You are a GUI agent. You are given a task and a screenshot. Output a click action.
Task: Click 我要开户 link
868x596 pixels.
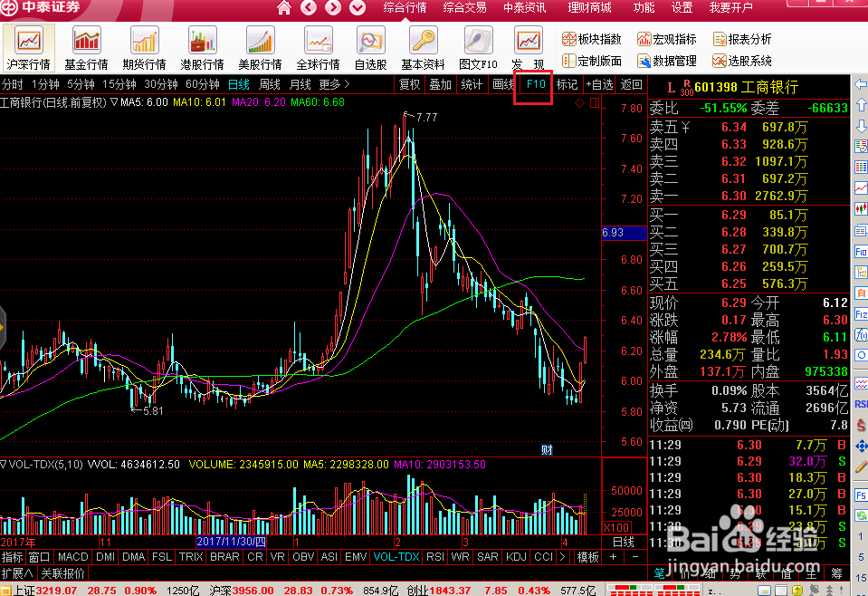tap(730, 8)
